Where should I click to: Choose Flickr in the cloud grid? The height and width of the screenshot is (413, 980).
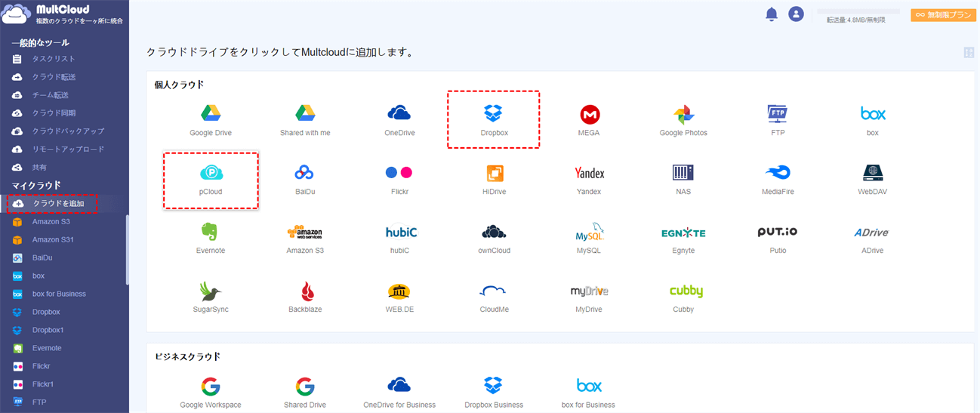coord(399,180)
